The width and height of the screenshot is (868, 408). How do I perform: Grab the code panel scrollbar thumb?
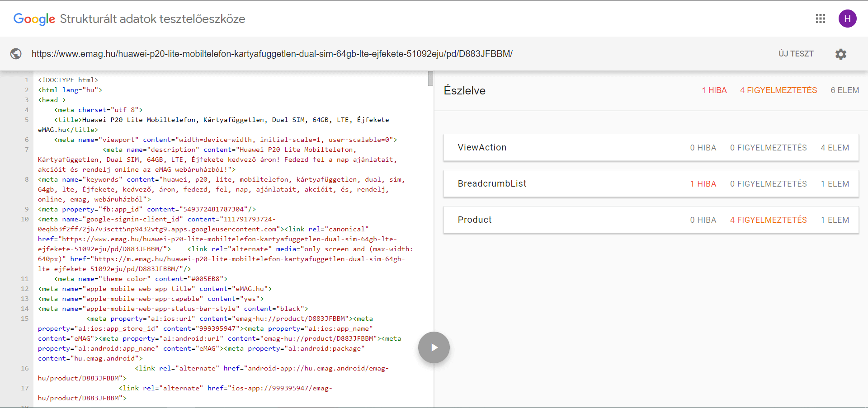[430, 78]
